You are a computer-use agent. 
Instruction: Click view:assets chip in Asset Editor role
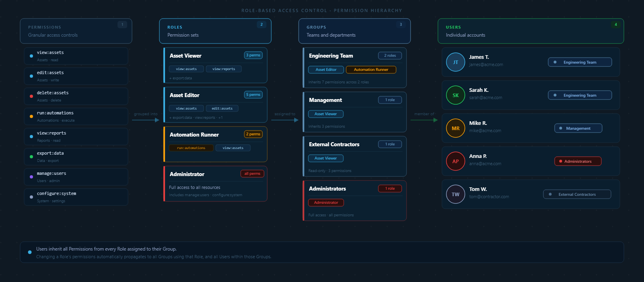(186, 108)
